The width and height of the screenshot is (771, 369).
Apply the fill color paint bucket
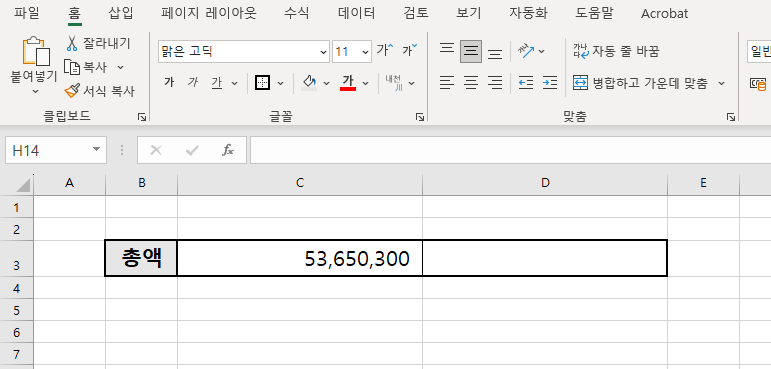pos(309,83)
